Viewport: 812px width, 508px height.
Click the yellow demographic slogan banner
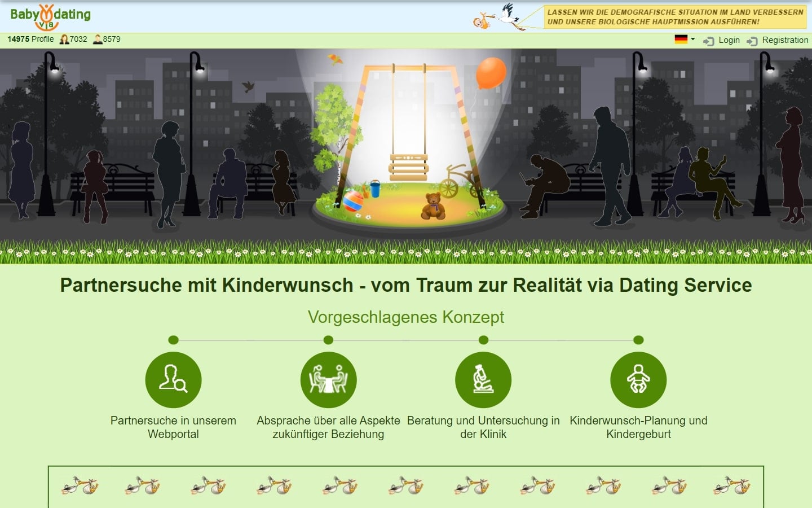674,17
